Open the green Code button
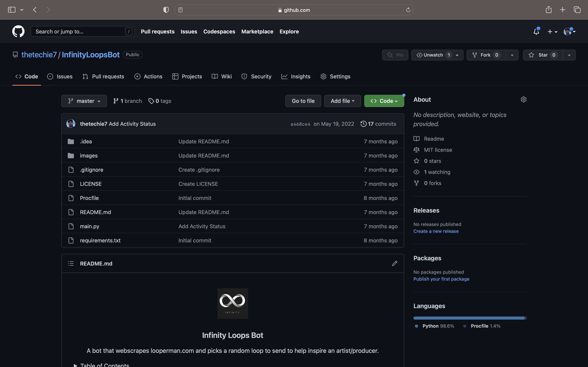This screenshot has width=588, height=367. tap(384, 101)
